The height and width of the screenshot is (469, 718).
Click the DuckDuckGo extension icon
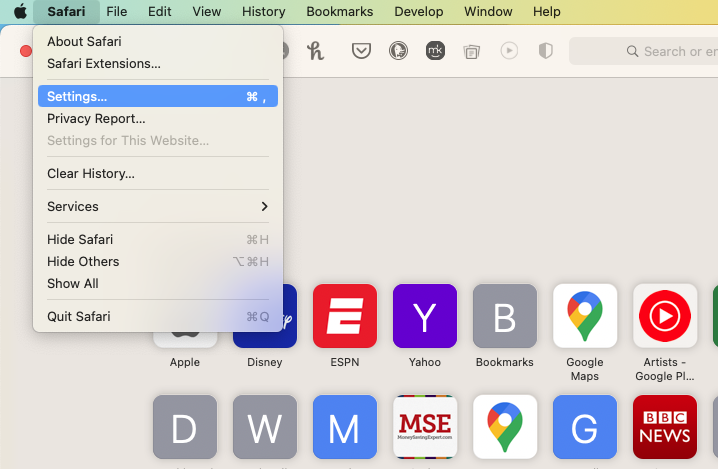398,51
